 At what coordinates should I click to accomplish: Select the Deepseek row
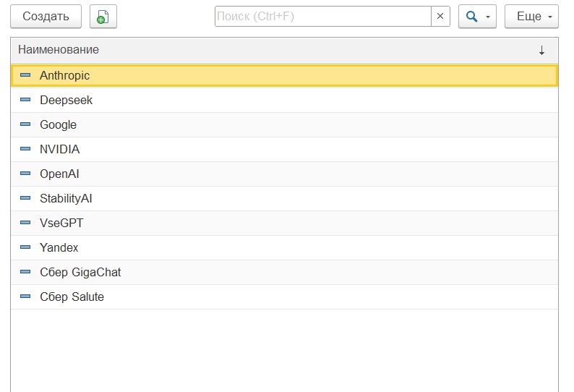coord(284,100)
